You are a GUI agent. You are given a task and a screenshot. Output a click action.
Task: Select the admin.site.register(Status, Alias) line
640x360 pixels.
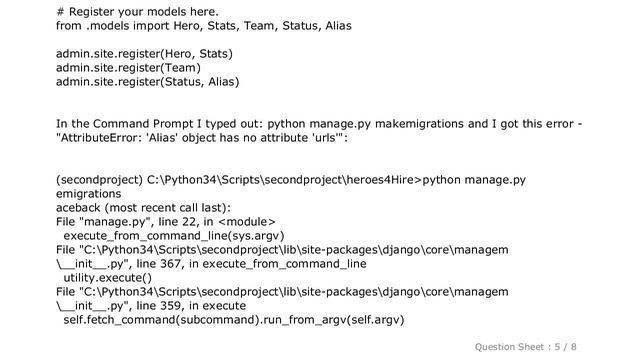(147, 82)
